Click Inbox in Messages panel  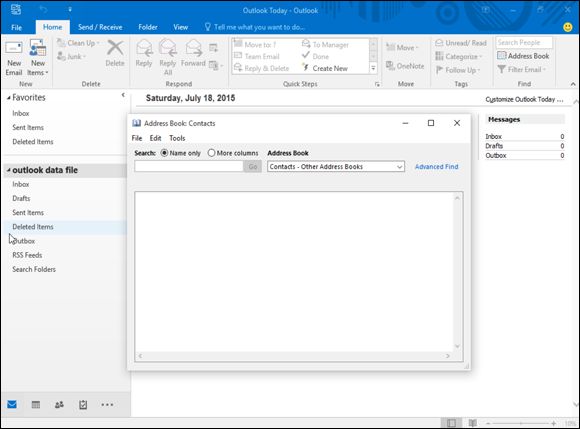(493, 136)
